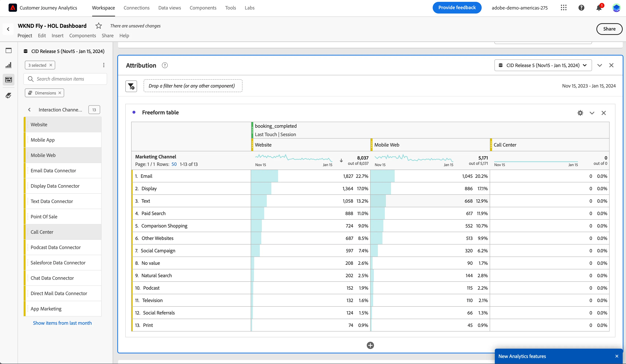The height and width of the screenshot is (364, 626).
Task: Click the Provide feedback button
Action: 457,8
